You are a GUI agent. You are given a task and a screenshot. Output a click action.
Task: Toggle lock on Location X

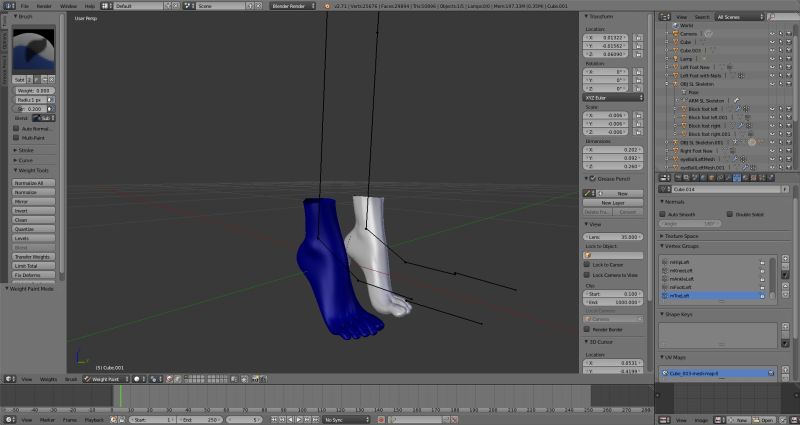637,38
